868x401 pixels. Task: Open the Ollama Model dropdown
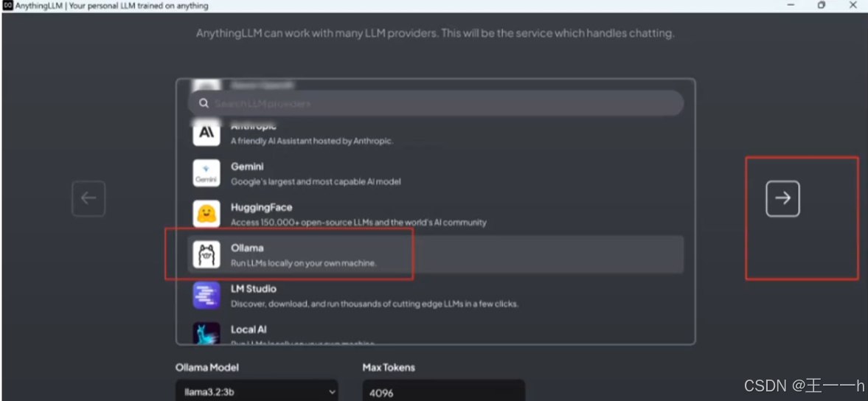click(x=257, y=391)
